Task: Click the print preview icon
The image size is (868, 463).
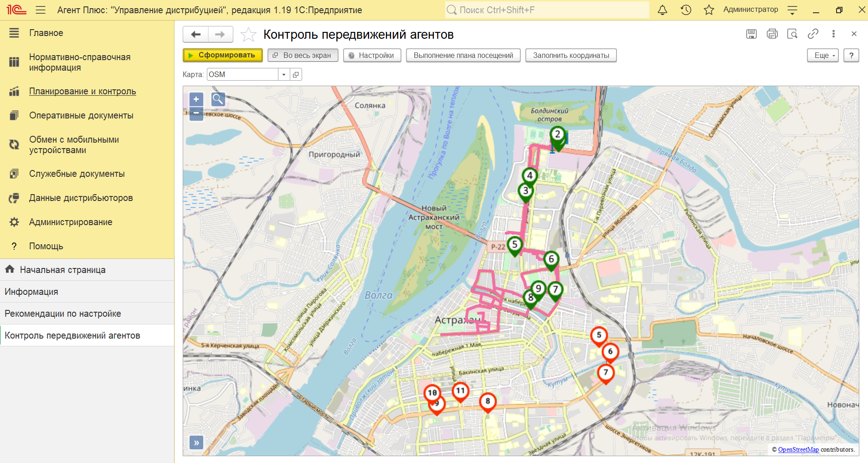Action: click(x=792, y=34)
